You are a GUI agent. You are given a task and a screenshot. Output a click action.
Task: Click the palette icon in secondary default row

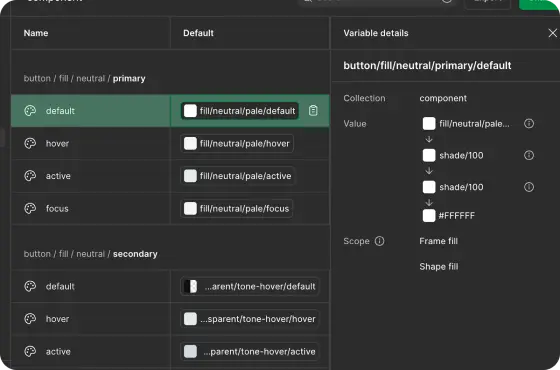30,286
